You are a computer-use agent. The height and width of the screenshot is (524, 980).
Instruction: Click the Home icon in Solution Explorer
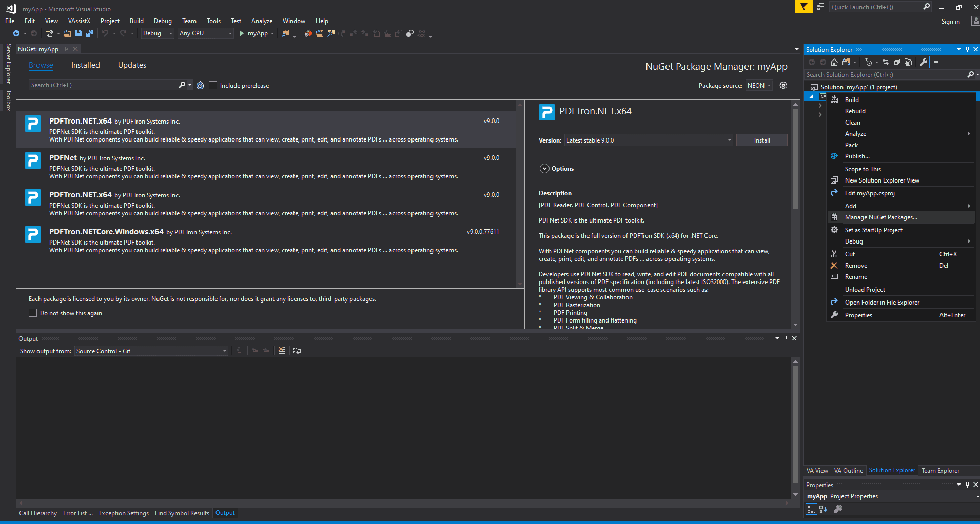point(834,62)
